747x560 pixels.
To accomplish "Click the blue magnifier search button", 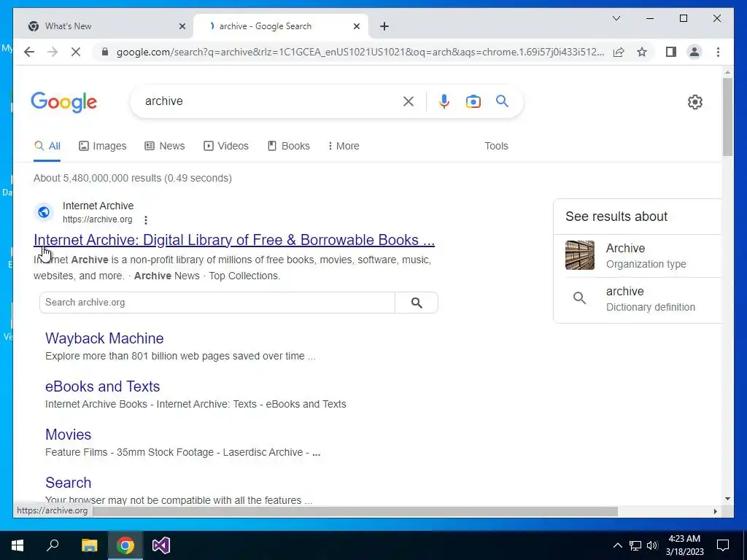I will coord(502,101).
